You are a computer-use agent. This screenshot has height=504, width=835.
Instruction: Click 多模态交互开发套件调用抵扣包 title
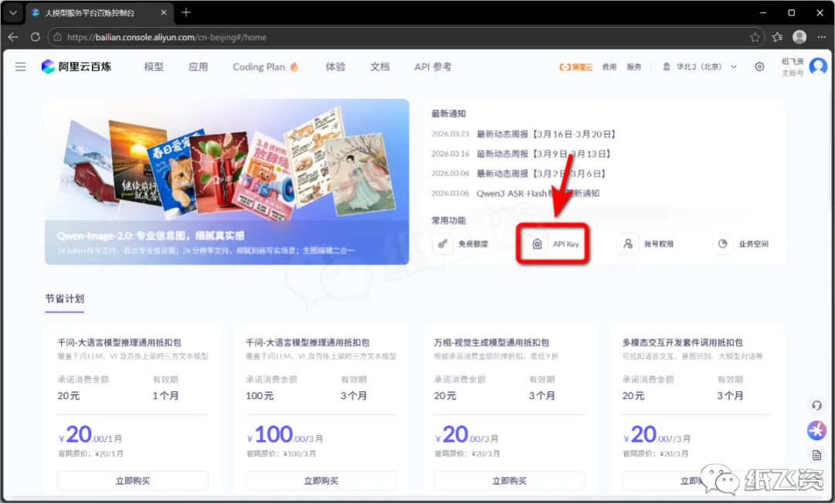683,342
